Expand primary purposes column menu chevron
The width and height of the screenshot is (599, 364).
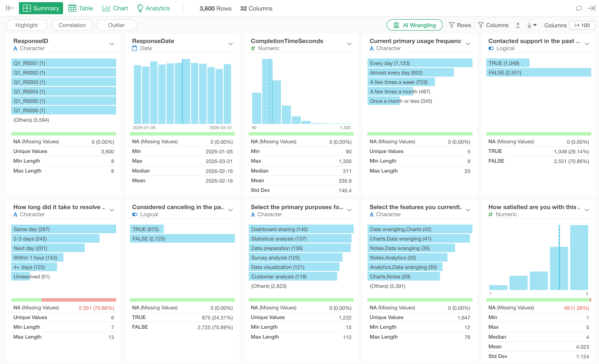(349, 210)
